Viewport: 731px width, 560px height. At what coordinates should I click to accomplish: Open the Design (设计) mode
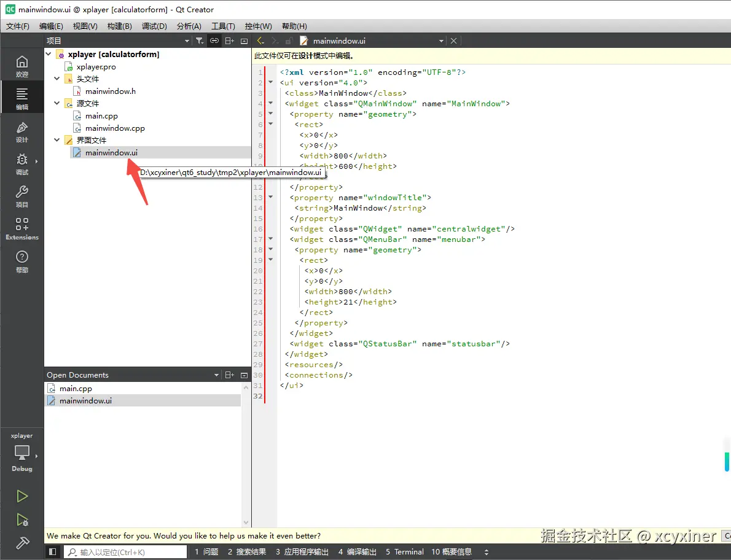click(22, 131)
